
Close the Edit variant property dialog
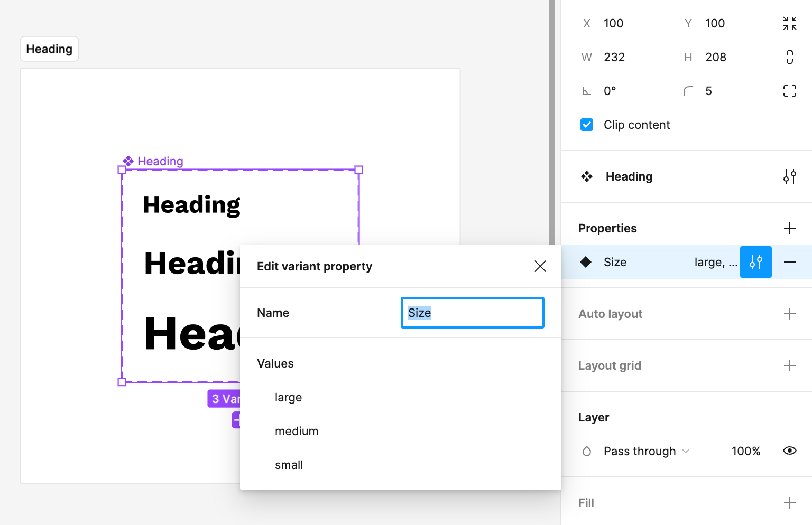pyautogui.click(x=540, y=266)
